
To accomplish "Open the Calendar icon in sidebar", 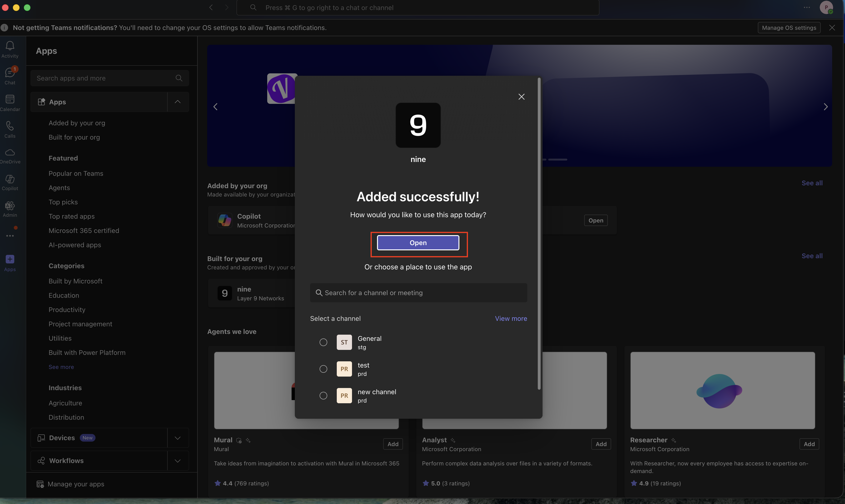I will click(x=10, y=99).
